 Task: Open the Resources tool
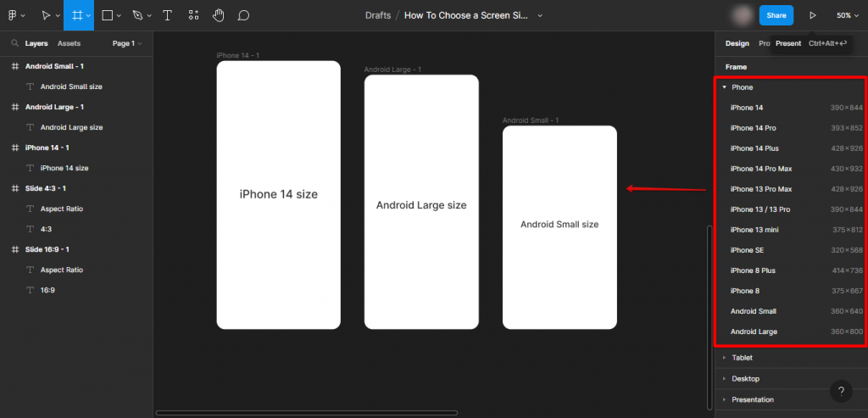(x=193, y=15)
